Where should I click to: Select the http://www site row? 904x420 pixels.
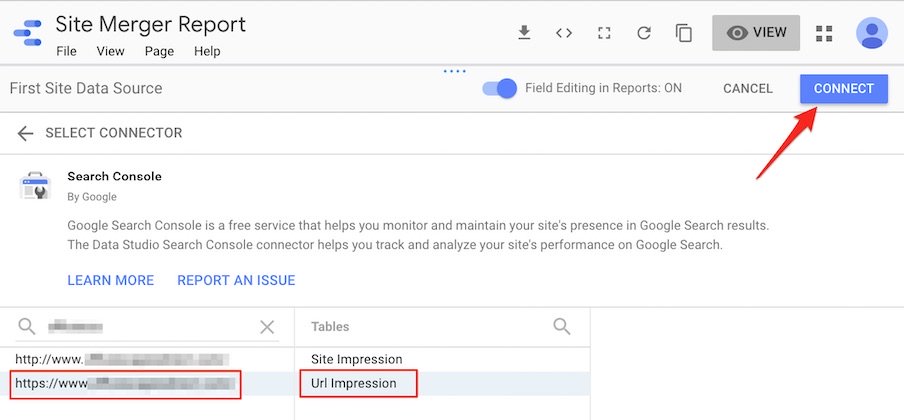pyautogui.click(x=147, y=359)
